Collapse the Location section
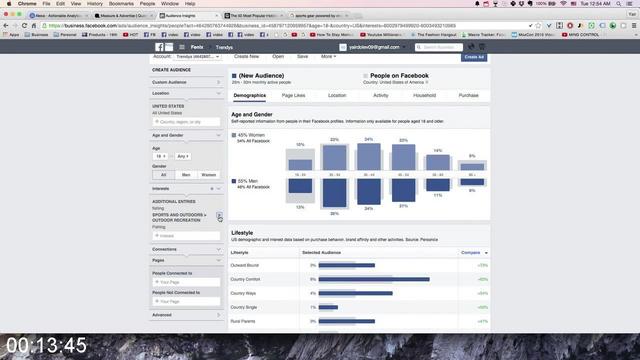This screenshot has height=360, width=640. tap(186, 93)
